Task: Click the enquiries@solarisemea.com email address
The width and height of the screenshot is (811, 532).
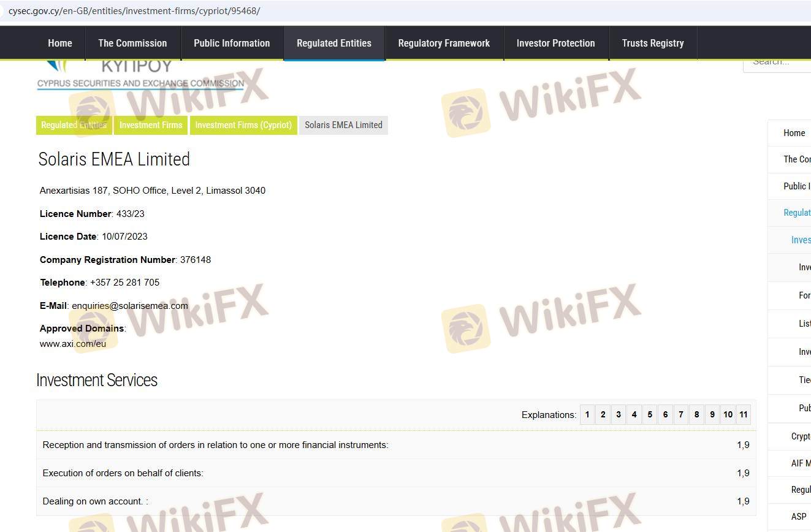Action: [x=130, y=306]
